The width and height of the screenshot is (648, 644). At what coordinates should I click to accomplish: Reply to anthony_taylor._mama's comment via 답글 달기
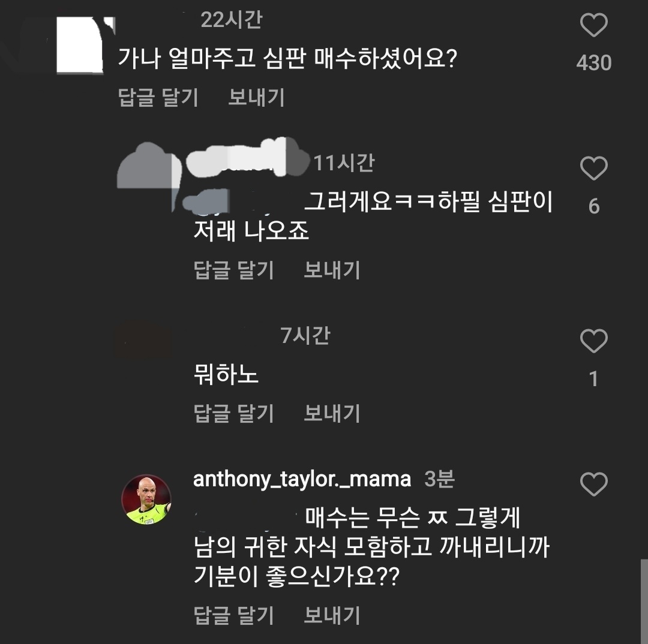234,615
